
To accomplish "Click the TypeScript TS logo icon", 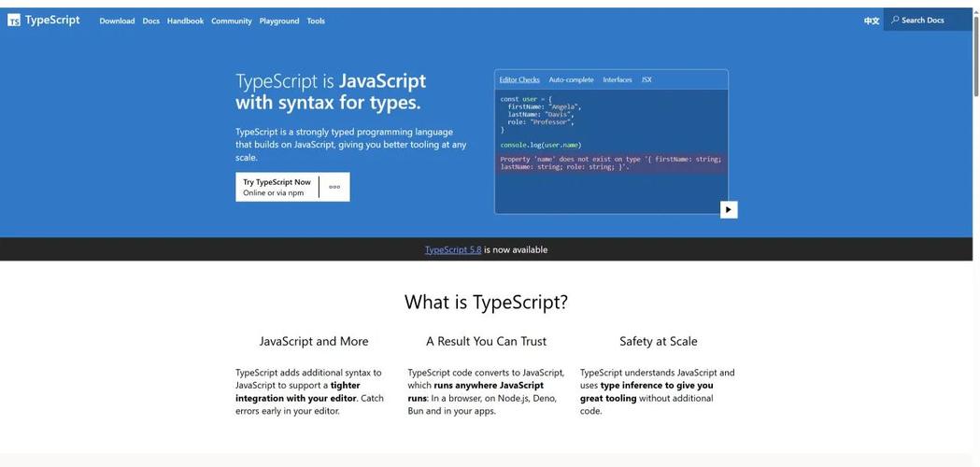I will click(14, 21).
